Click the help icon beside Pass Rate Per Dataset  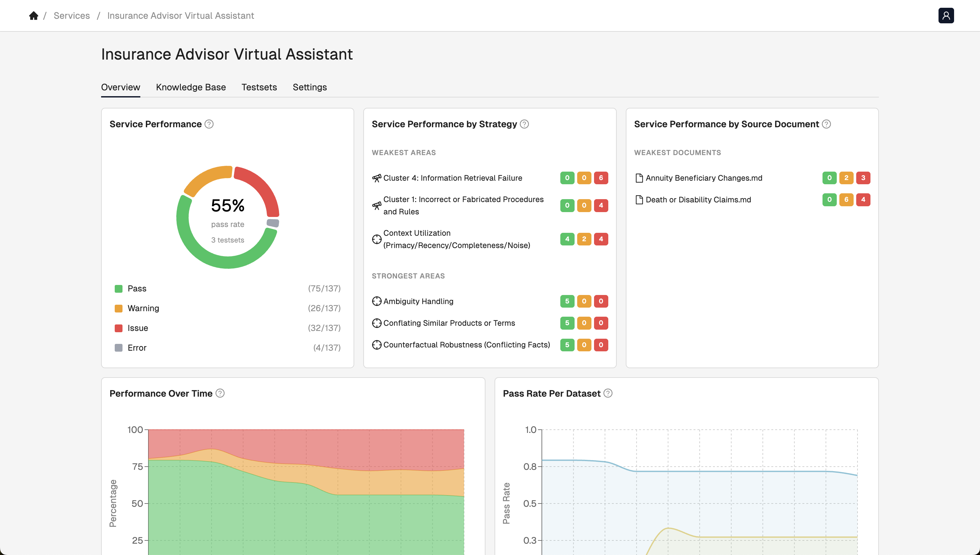click(608, 393)
